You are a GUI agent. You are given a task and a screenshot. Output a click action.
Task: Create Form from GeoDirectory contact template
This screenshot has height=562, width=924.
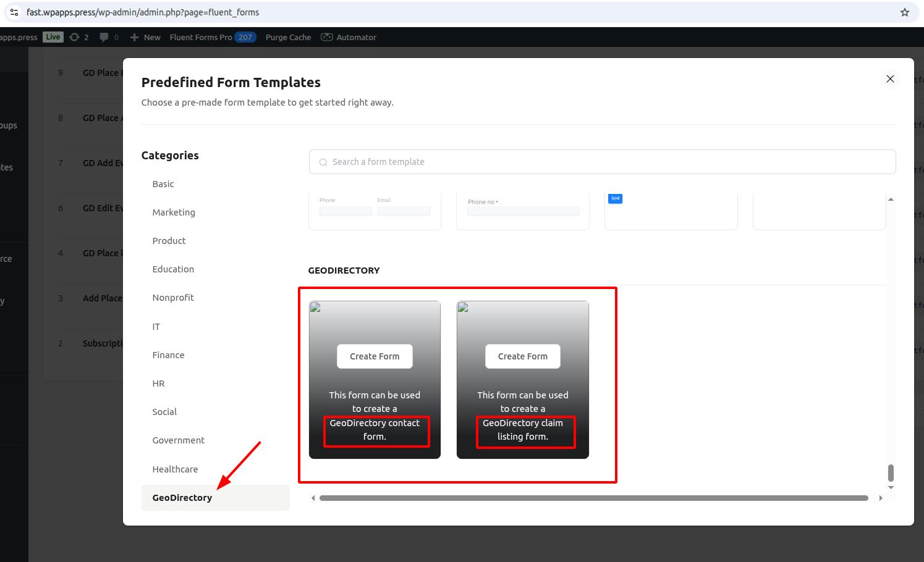pyautogui.click(x=375, y=356)
